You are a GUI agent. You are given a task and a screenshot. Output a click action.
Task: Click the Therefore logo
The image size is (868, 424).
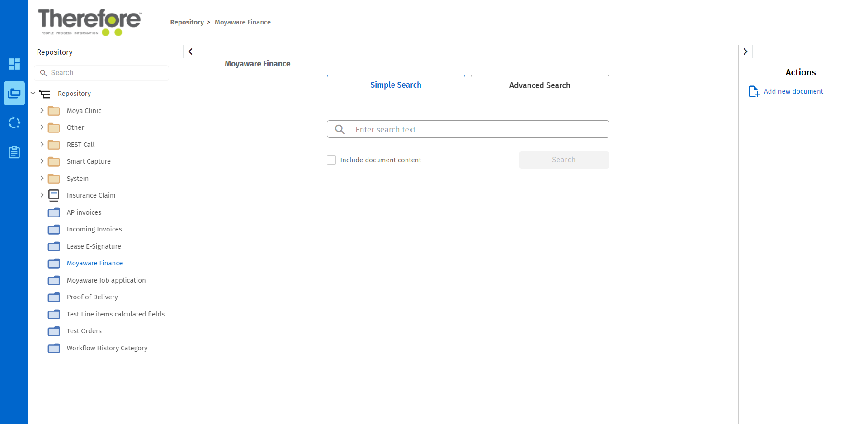click(90, 22)
